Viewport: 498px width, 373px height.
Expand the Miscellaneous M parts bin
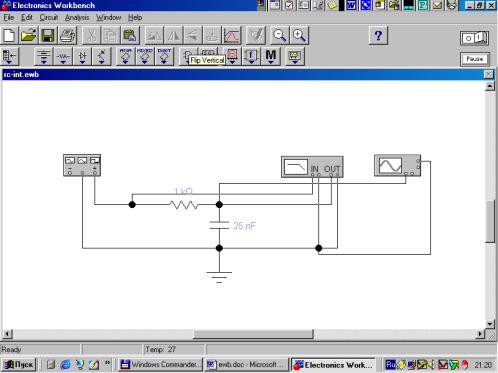click(271, 56)
